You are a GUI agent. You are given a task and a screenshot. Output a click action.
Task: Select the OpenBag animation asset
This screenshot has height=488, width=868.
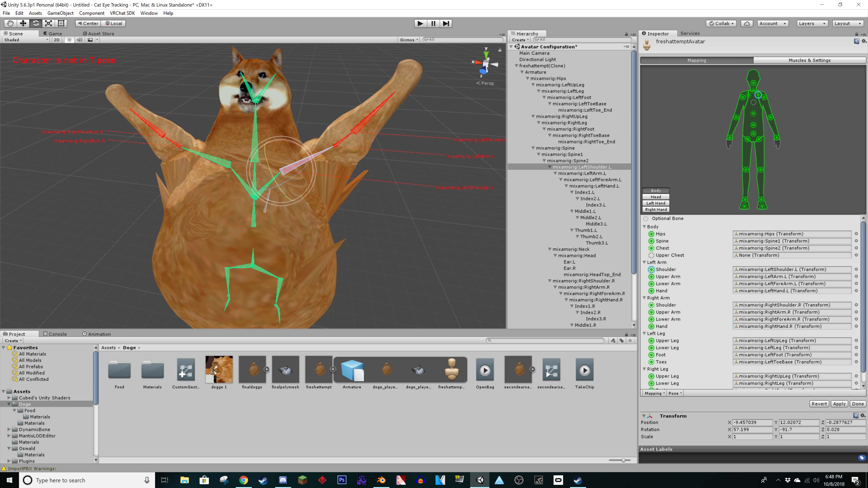click(x=485, y=372)
